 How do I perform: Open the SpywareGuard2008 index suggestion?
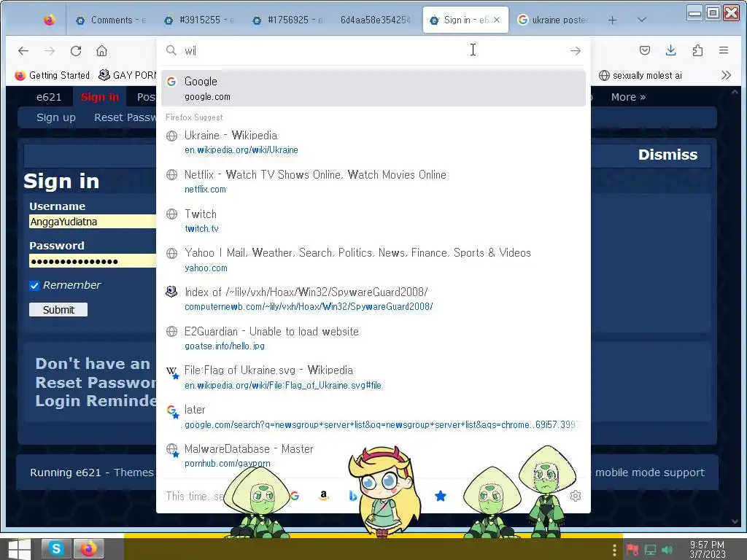coord(373,299)
